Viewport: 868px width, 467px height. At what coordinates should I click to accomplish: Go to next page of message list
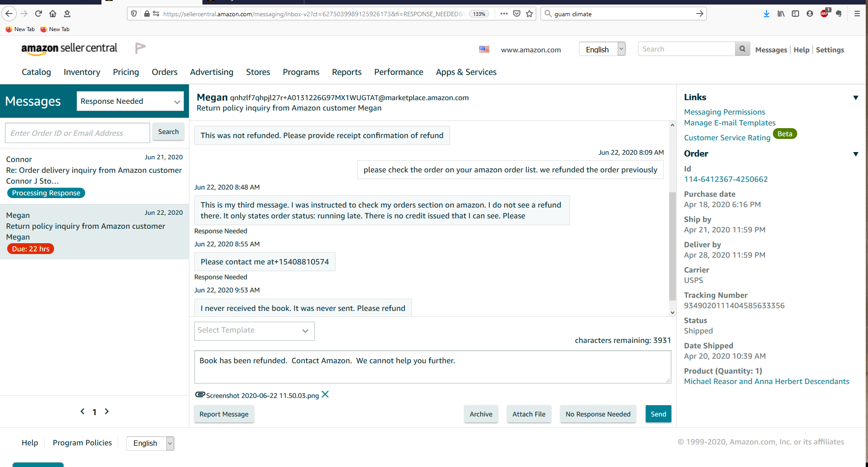107,411
